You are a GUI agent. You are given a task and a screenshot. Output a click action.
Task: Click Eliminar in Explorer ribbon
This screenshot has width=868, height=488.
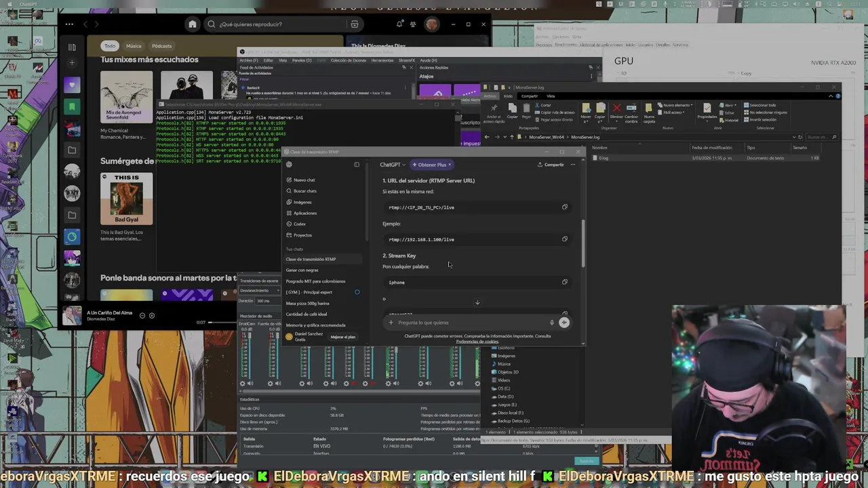click(x=616, y=112)
